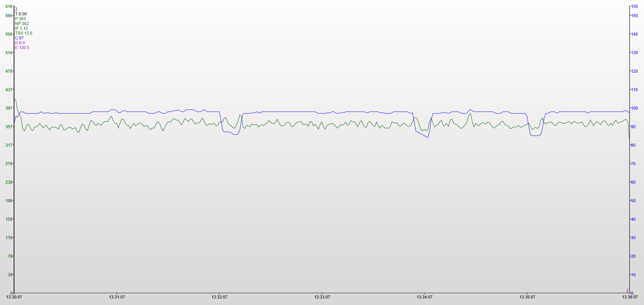Click the 13:36:07 time axis label

[x=630, y=297]
